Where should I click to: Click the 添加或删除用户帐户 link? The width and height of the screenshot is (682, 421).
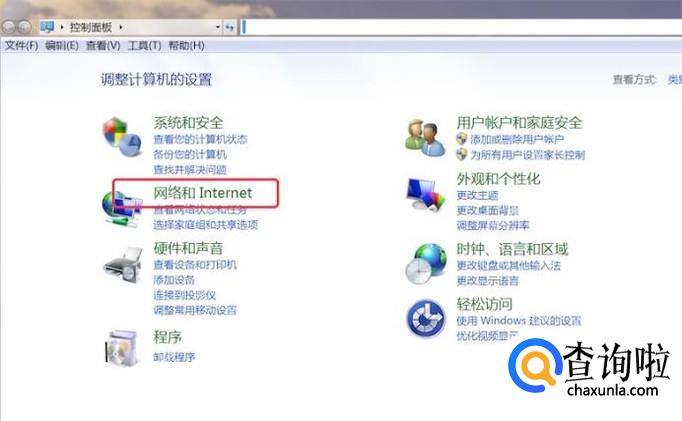point(517,139)
